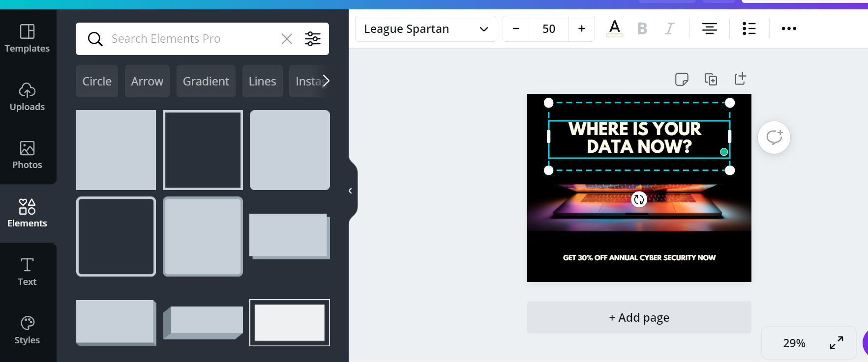The height and width of the screenshot is (362, 868).
Task: Toggle bold formatting
Action: pos(642,28)
